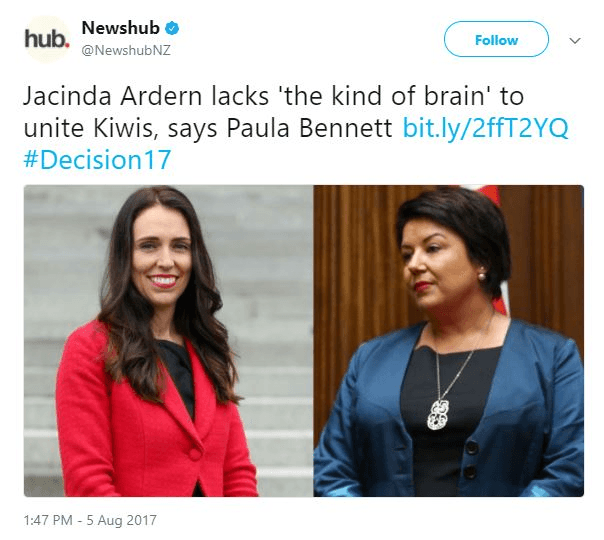Click the pearl earring in the right photo
604x540 pixels.
[482, 276]
